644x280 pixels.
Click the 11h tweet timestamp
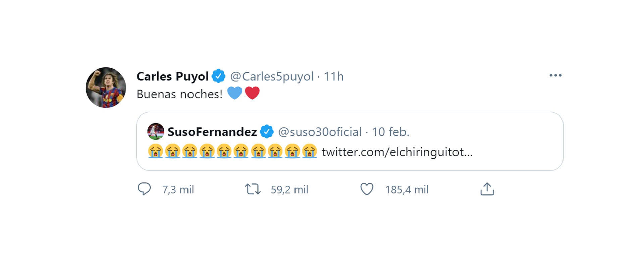point(334,77)
